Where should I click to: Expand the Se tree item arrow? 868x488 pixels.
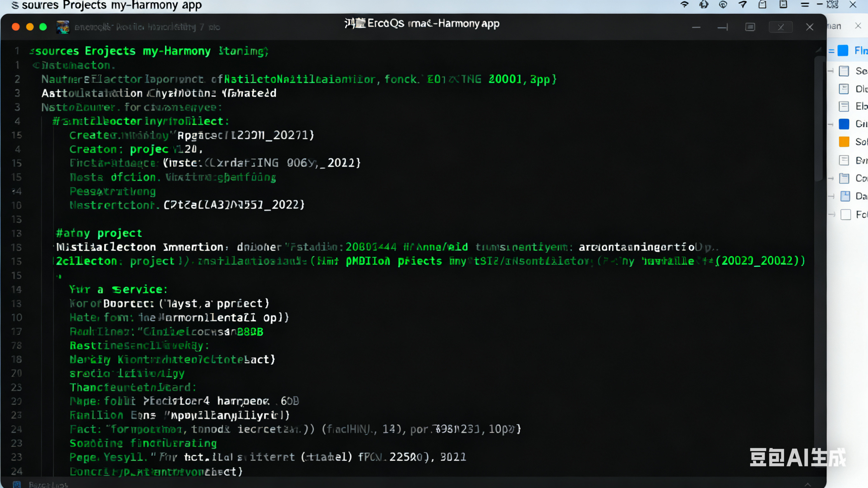pos(831,71)
